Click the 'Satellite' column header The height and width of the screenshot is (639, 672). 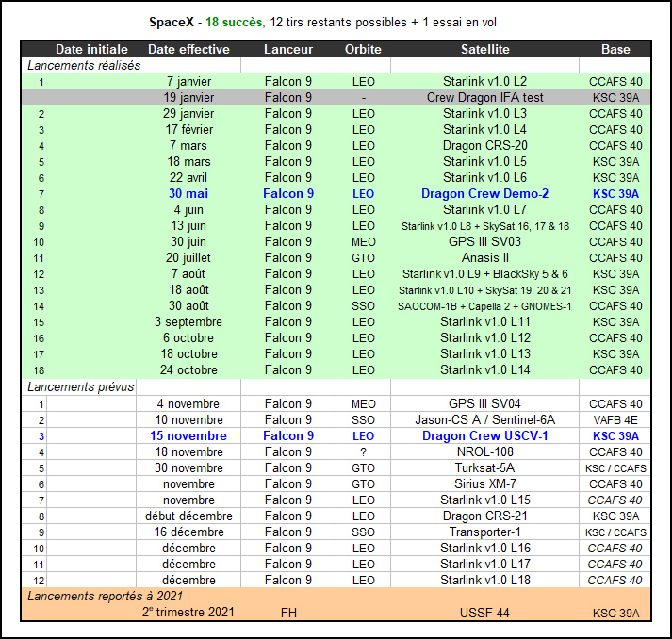485,49
